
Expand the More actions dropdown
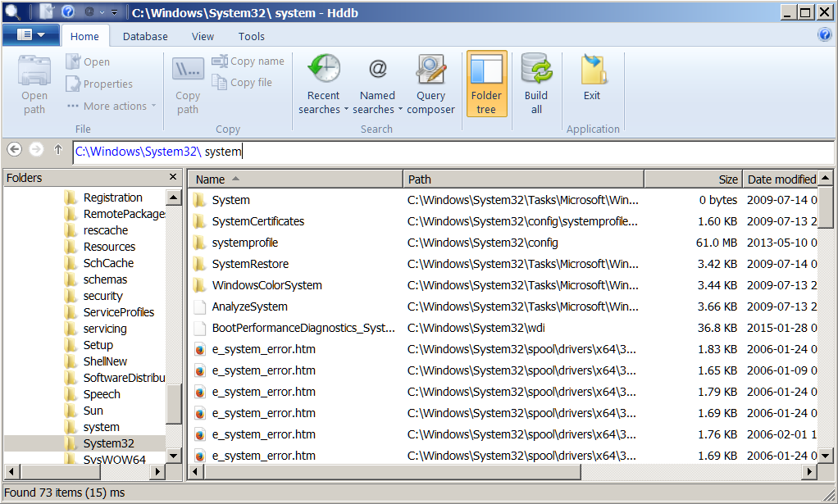[x=112, y=107]
